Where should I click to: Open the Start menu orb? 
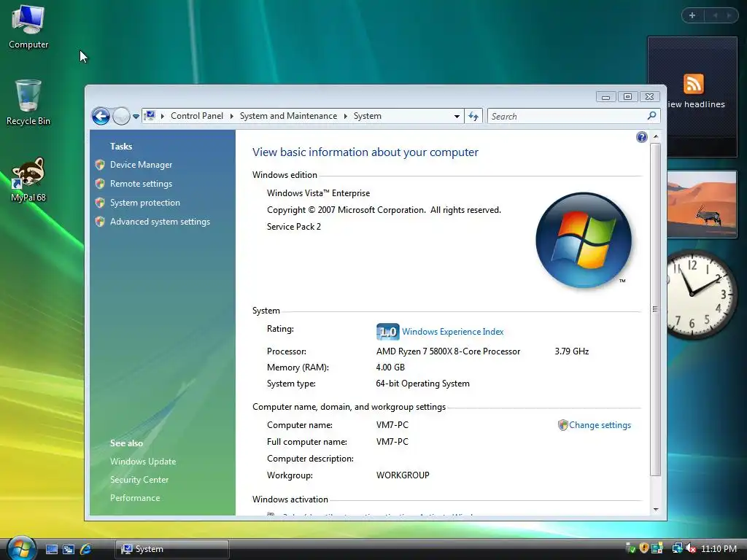click(21, 548)
